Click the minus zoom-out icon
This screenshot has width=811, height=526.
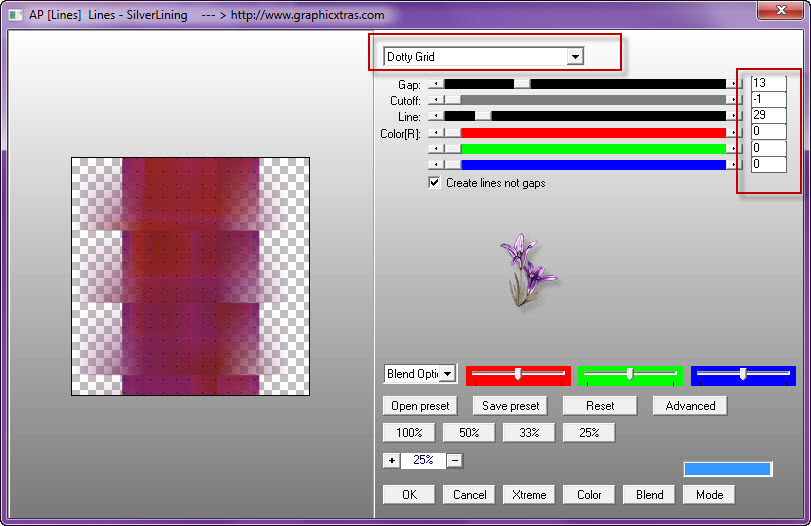pos(454,460)
